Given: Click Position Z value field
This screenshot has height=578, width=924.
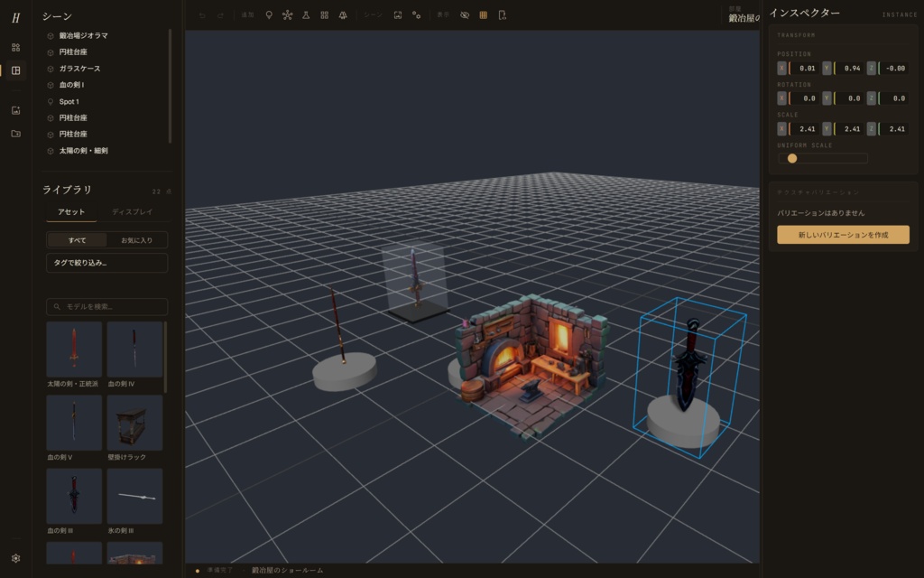Looking at the screenshot, I should click(x=893, y=69).
